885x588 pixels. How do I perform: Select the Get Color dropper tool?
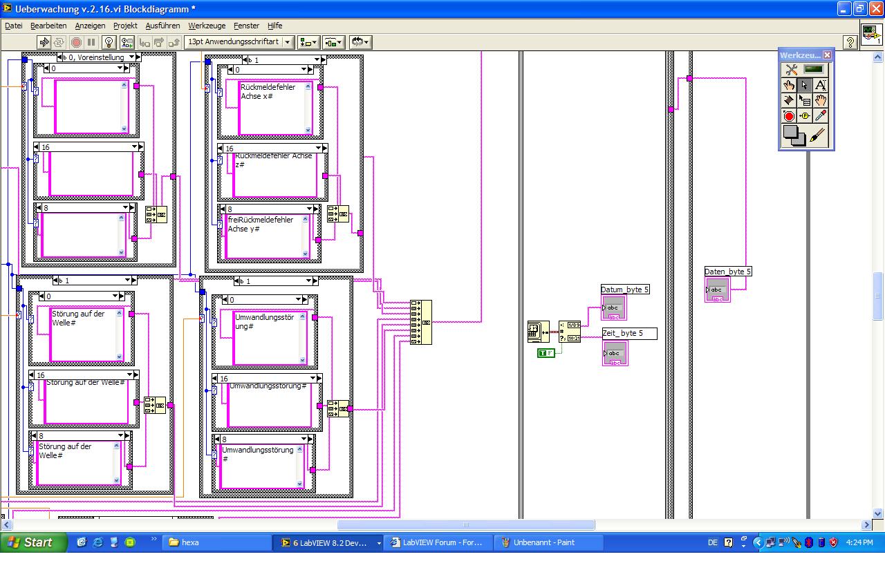821,116
